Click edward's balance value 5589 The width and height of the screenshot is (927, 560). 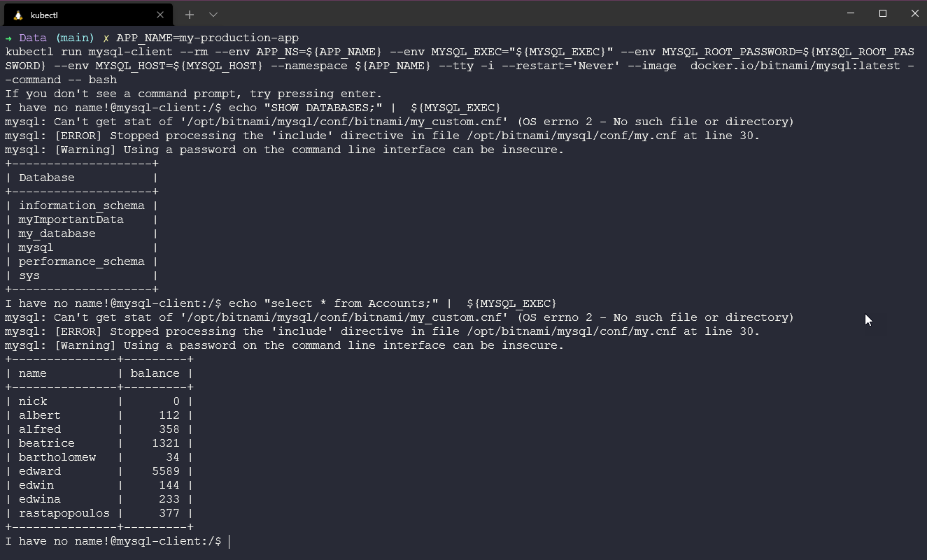[166, 471]
